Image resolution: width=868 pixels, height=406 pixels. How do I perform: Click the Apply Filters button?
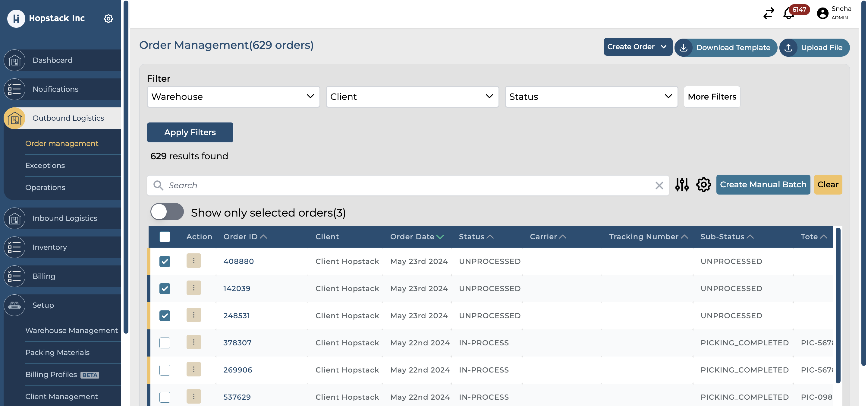tap(190, 132)
